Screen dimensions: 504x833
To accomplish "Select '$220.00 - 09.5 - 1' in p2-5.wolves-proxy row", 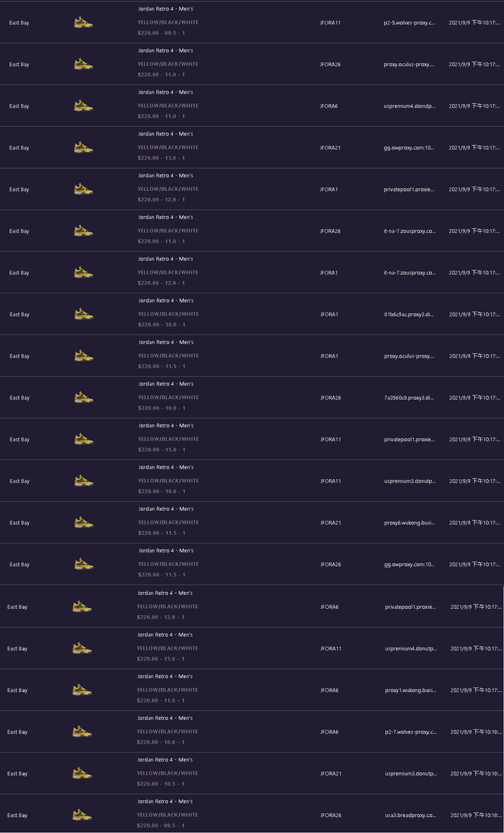I will tap(161, 33).
